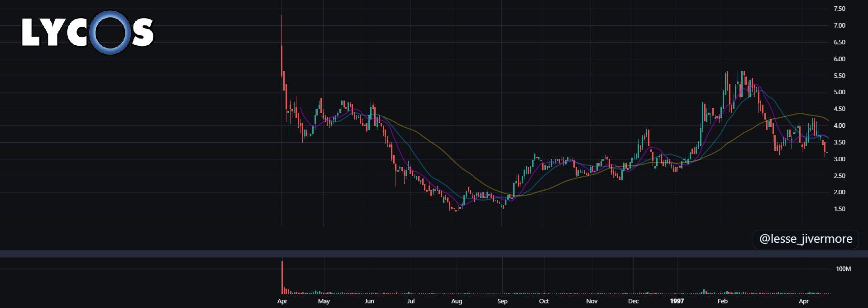Click the 4.00 price axis label
This screenshot has height=308, width=868.
coord(839,125)
